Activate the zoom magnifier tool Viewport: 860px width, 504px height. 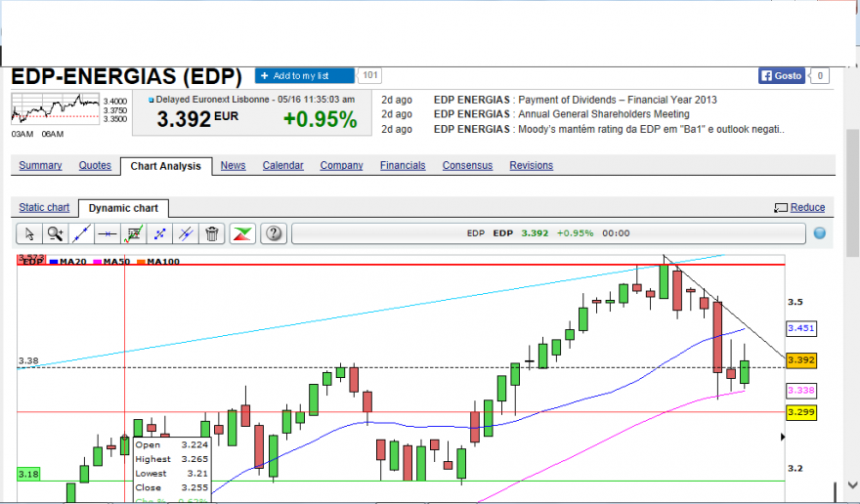[56, 233]
